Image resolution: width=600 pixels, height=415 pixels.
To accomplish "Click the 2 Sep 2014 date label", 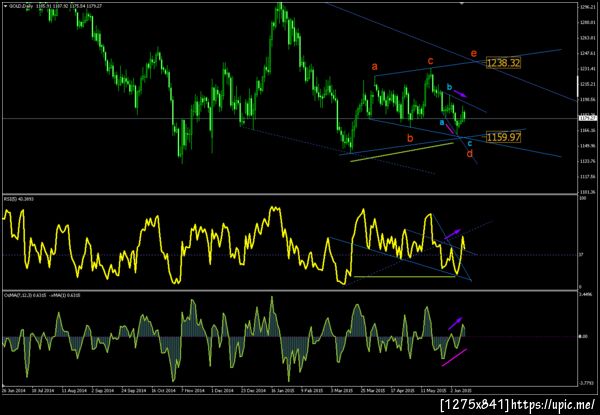I will pos(103,391).
